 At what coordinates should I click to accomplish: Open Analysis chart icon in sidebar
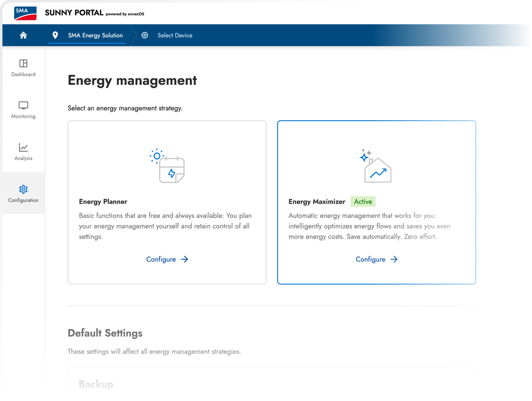tap(23, 147)
